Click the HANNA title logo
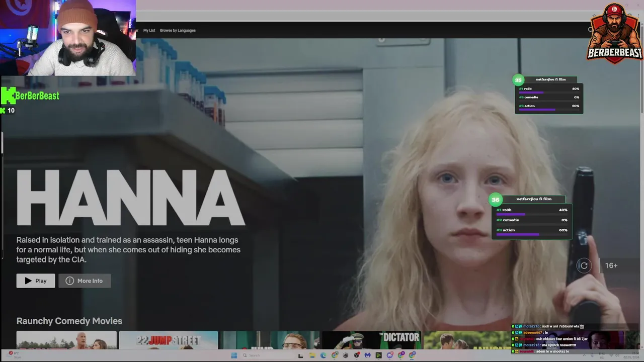Image resolution: width=644 pixels, height=362 pixels. (x=131, y=198)
